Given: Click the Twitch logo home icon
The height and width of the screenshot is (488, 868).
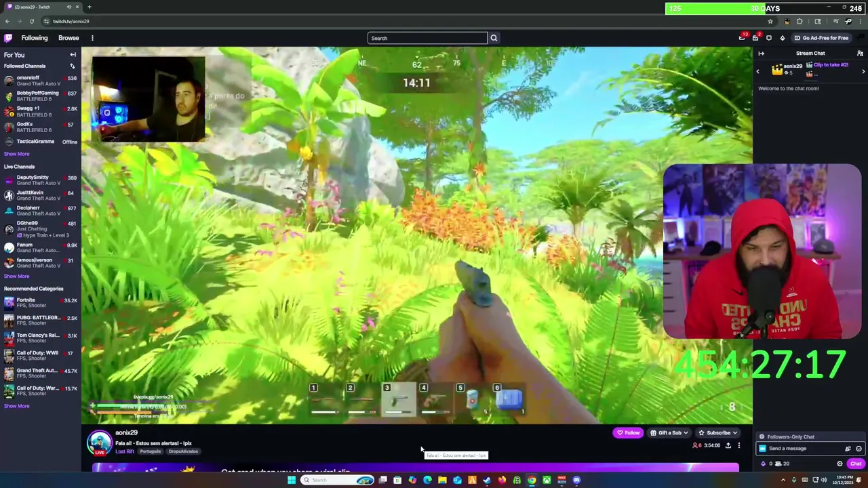Looking at the screenshot, I should click(8, 38).
